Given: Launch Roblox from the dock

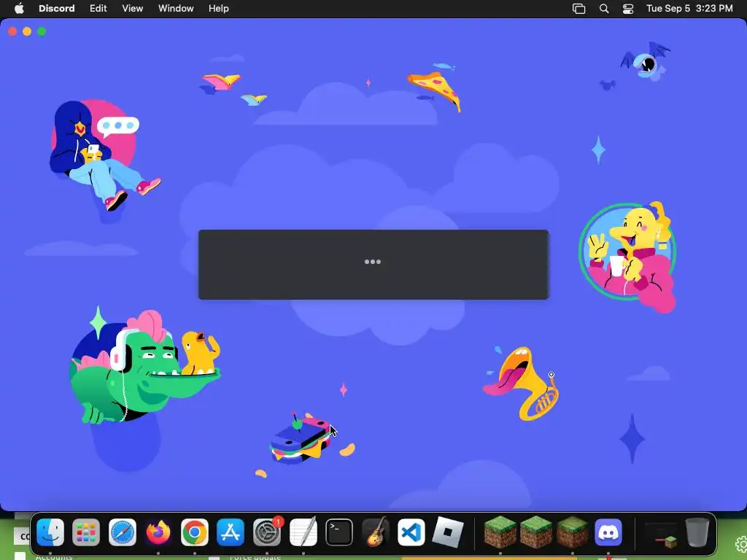Looking at the screenshot, I should (x=447, y=532).
